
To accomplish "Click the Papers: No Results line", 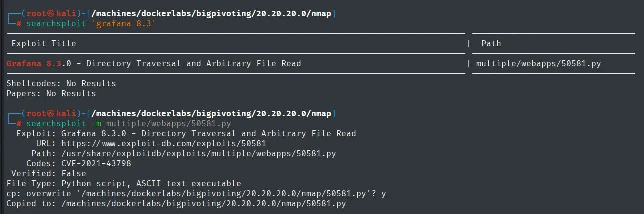I will click(x=51, y=93).
